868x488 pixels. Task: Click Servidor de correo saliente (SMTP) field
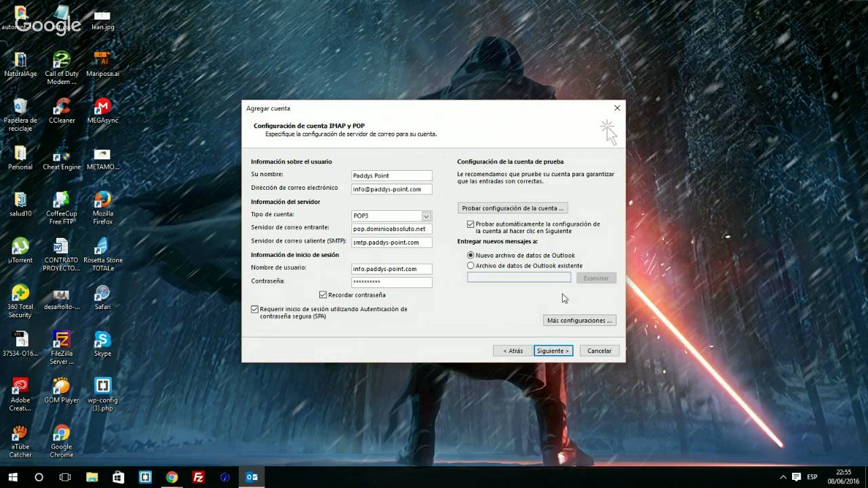tap(391, 242)
